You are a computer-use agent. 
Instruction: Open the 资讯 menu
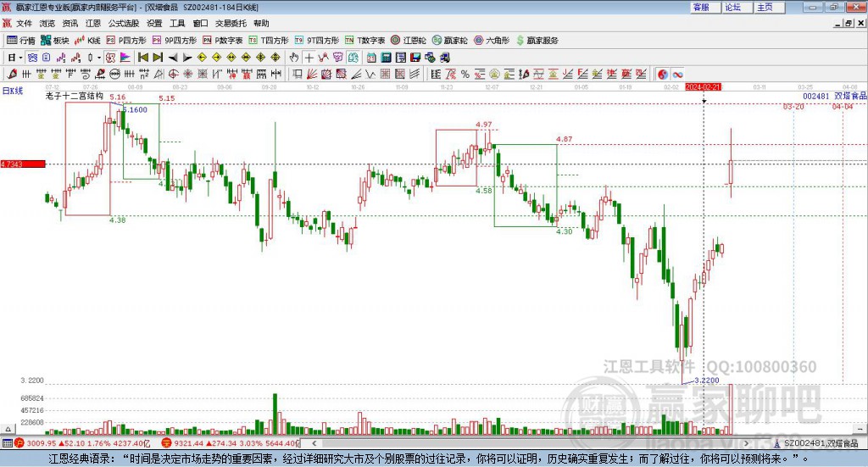[70, 23]
